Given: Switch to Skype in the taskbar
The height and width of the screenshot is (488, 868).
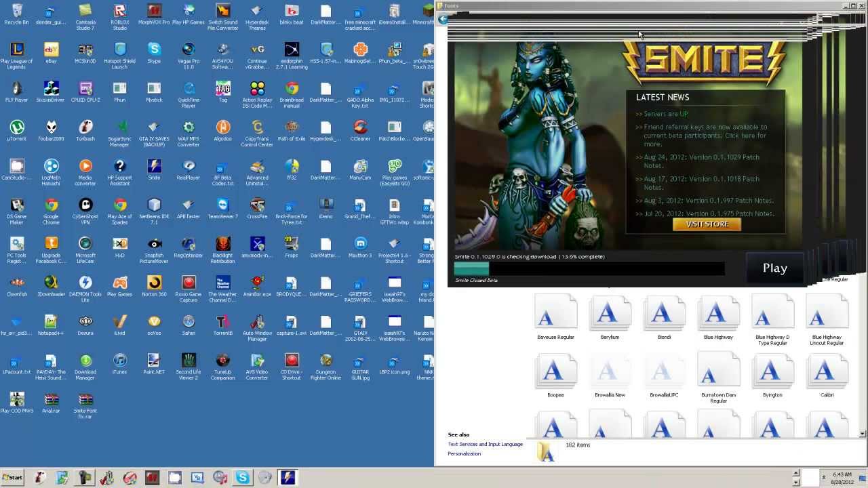Looking at the screenshot, I should point(242,477).
